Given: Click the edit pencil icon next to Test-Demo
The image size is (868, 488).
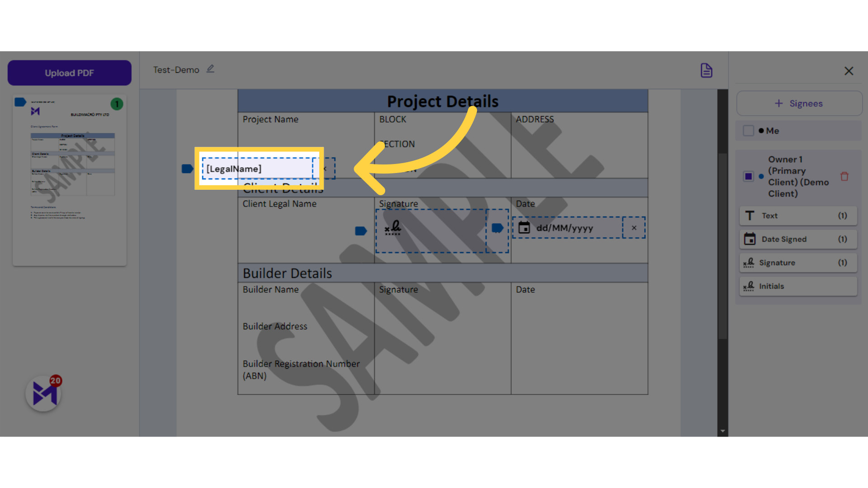Looking at the screenshot, I should pyautogui.click(x=211, y=70).
